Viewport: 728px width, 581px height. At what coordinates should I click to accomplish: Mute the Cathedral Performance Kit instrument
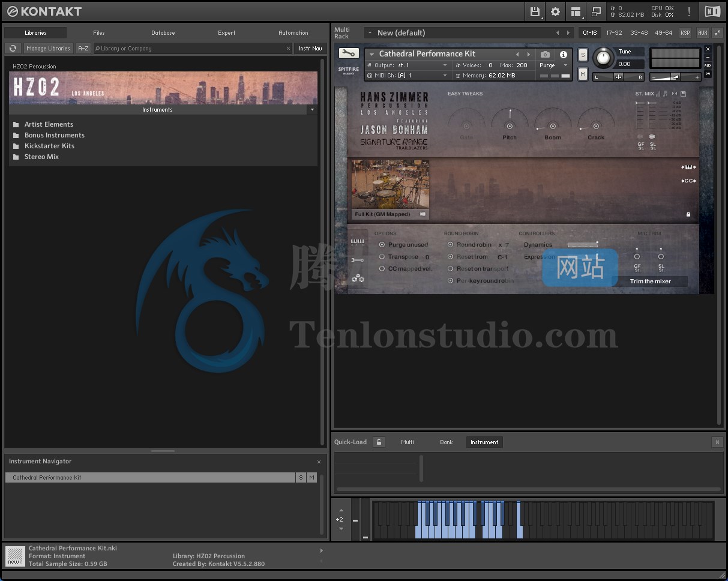583,74
